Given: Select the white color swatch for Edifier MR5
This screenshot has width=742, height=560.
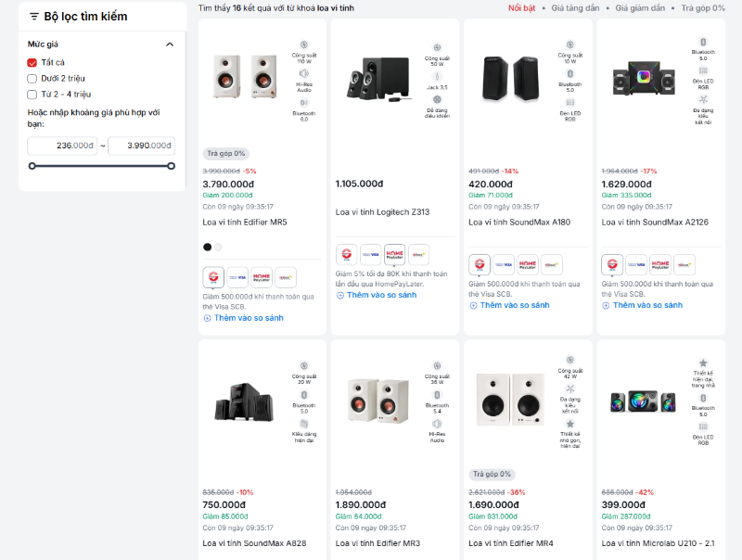Looking at the screenshot, I should (x=218, y=247).
